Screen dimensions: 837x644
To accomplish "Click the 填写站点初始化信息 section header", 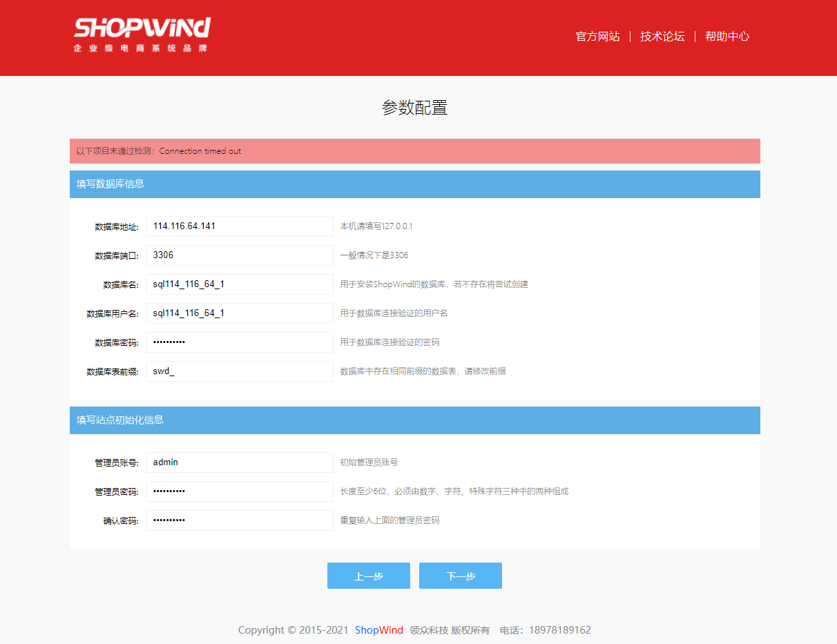I will [x=415, y=420].
